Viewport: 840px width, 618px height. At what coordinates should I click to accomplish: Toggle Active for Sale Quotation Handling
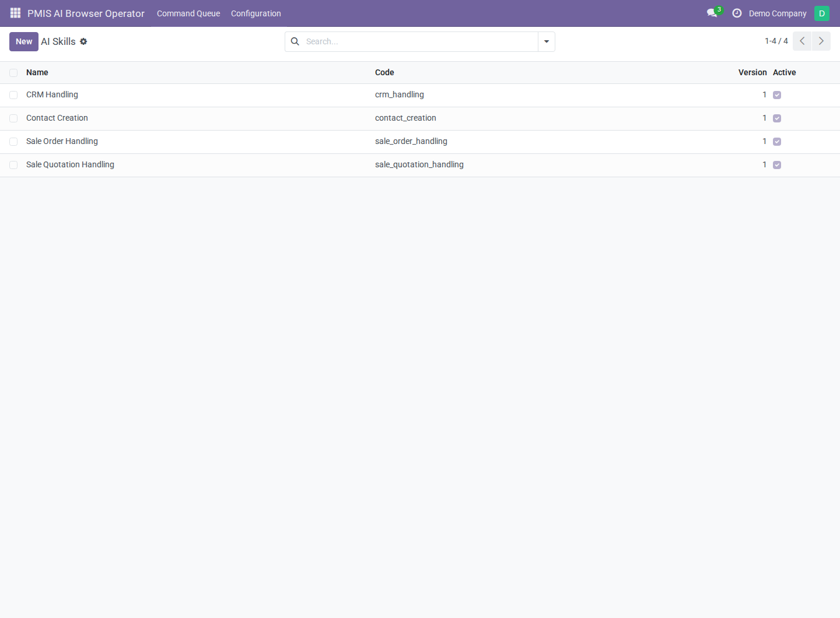[777, 165]
